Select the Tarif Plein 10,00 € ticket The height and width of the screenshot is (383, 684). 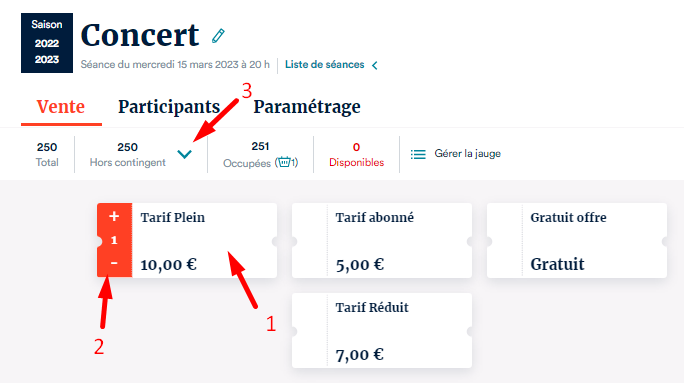coord(204,240)
